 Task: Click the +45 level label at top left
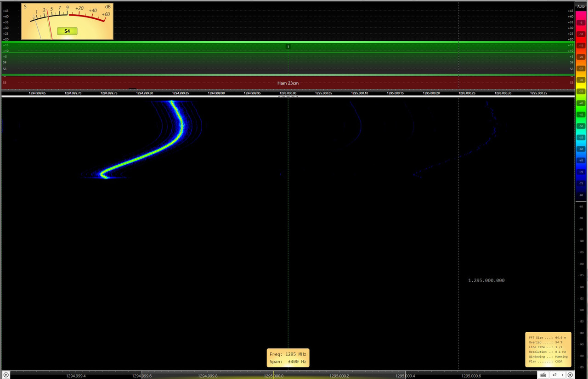[x=6, y=11]
